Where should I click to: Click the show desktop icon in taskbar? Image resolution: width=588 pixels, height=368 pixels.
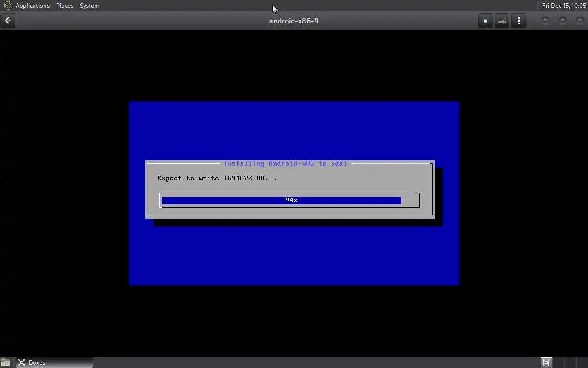point(6,362)
